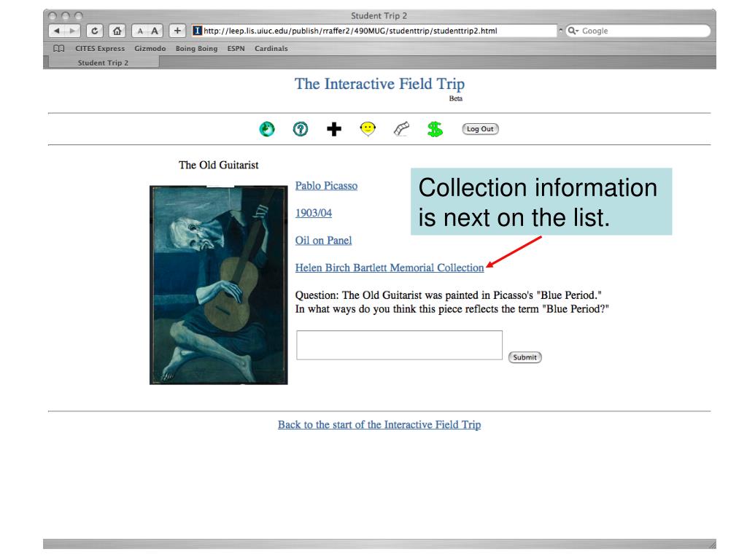Viewport: 747px width, 560px height.
Task: Reload the page with the refresh button
Action: (x=95, y=31)
